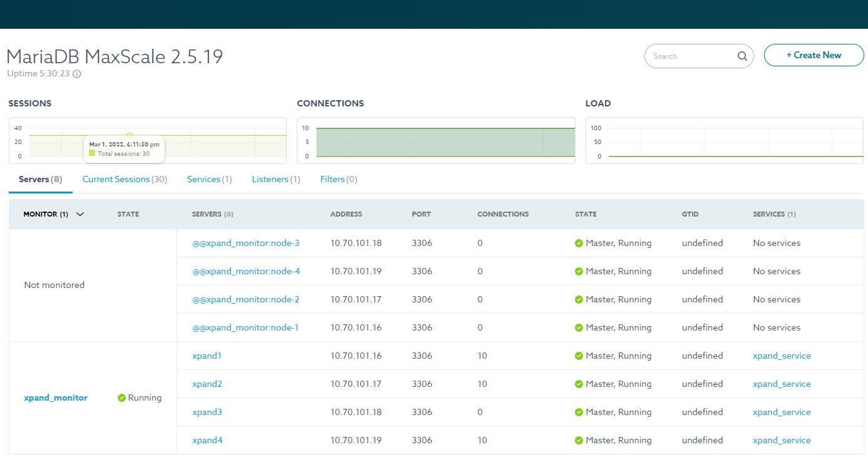The height and width of the screenshot is (457, 868).
Task: Click connections value 10 in xpand4 row
Action: coord(482,440)
